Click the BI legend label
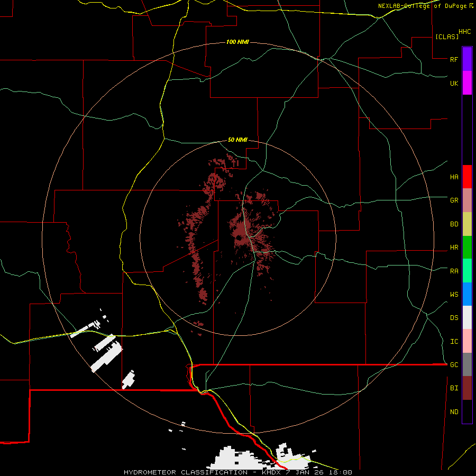The height and width of the screenshot is (476, 476). click(x=454, y=388)
